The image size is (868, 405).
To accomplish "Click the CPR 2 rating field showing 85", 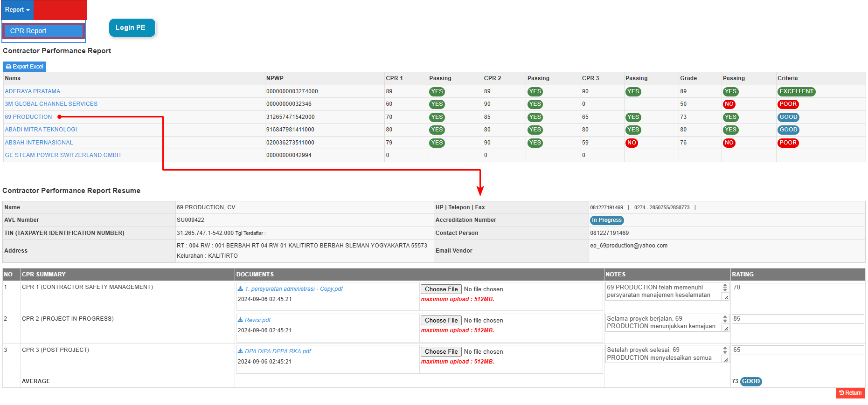I will click(x=797, y=319).
